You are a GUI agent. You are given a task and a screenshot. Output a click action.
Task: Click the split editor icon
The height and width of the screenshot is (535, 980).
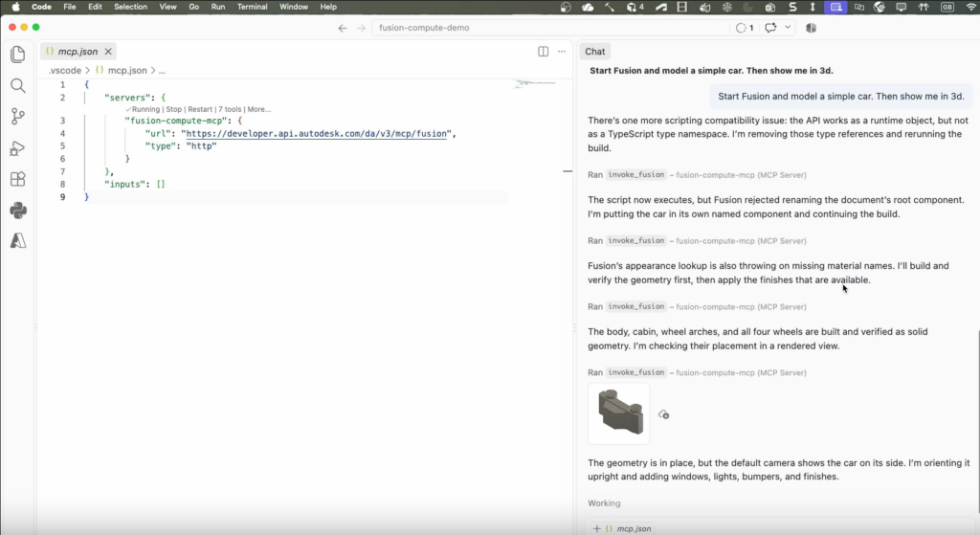(x=544, y=52)
